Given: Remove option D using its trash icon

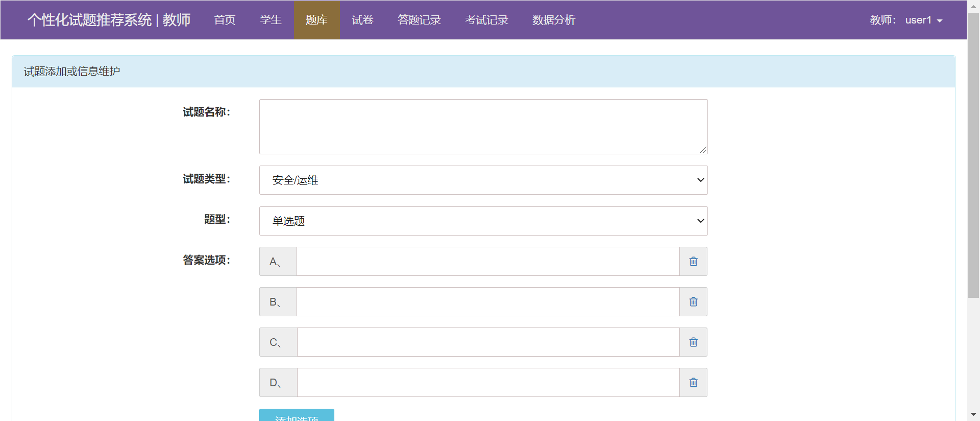Looking at the screenshot, I should pyautogui.click(x=693, y=383).
